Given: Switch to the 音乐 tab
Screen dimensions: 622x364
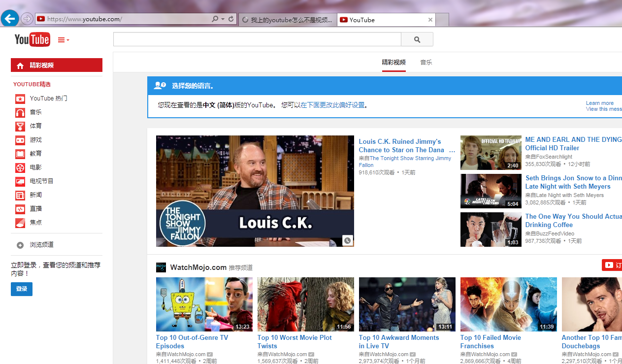Looking at the screenshot, I should (426, 63).
